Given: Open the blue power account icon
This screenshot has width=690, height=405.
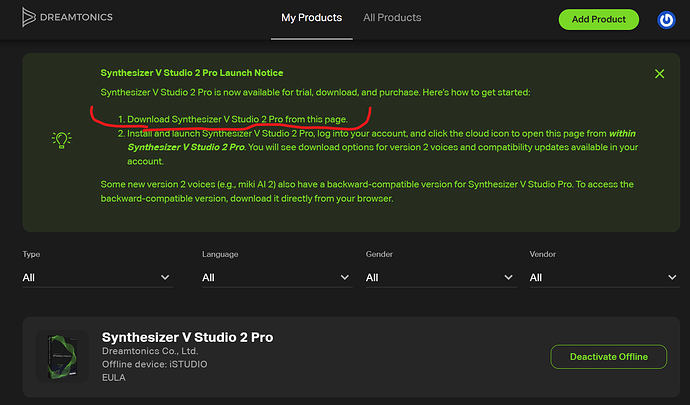Looking at the screenshot, I should (666, 20).
